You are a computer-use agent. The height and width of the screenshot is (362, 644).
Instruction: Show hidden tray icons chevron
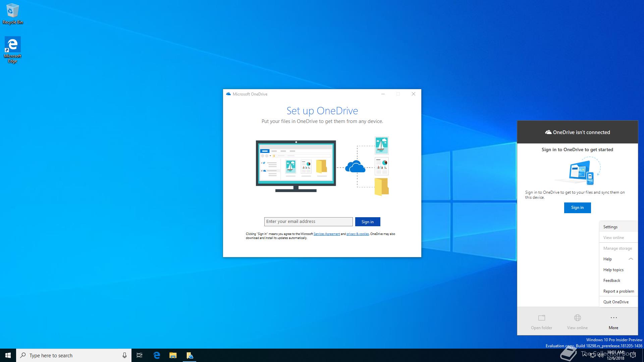[x=585, y=355]
